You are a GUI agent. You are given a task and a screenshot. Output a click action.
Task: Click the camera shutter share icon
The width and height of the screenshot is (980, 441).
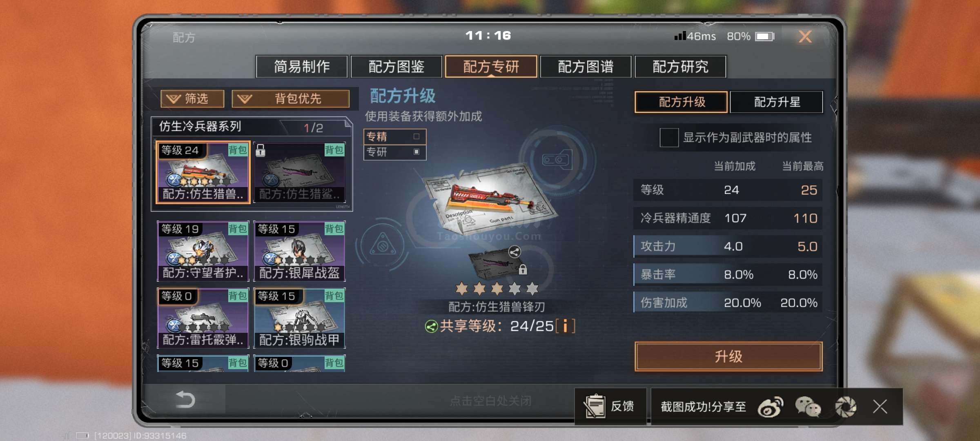click(845, 407)
